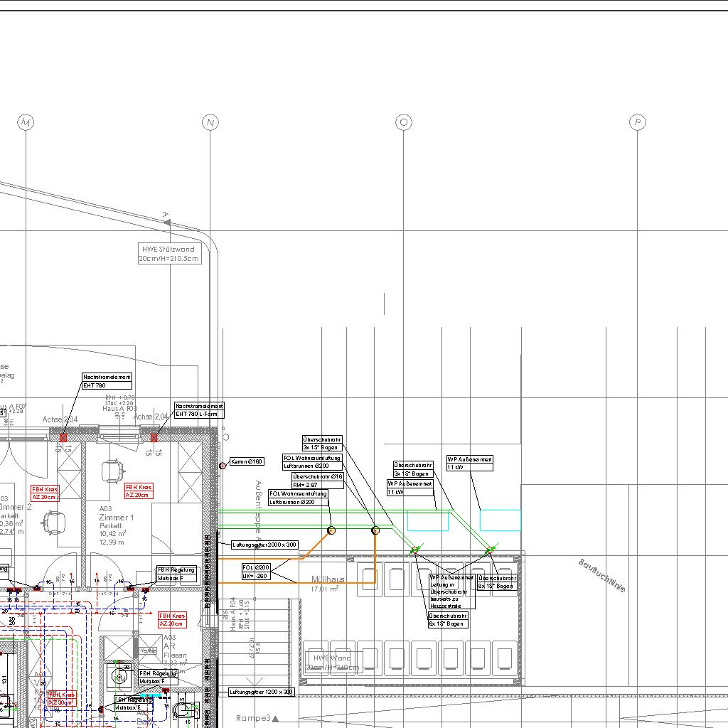Click the grid axis bubble M
The image size is (728, 728).
(26, 123)
